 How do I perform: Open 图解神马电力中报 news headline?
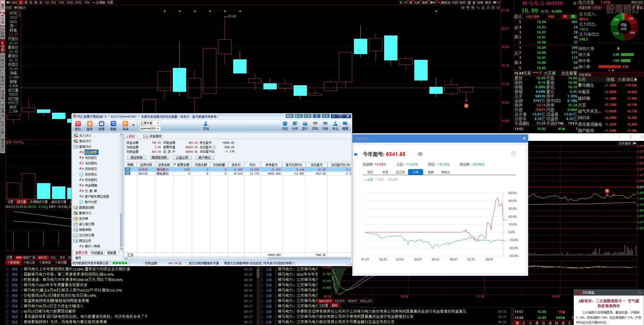click(x=69, y=274)
